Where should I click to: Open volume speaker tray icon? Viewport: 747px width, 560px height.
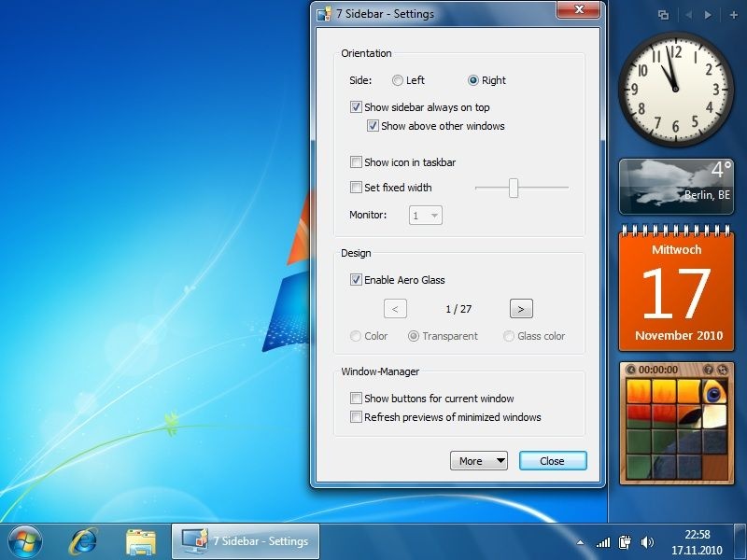click(647, 542)
